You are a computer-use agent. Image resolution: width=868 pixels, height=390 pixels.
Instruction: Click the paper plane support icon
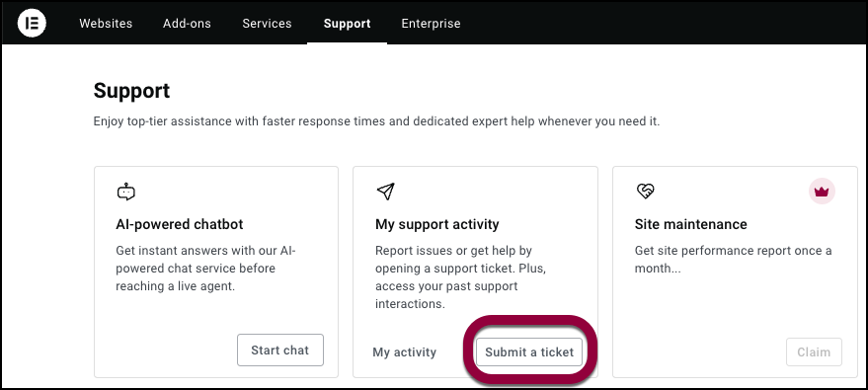[385, 192]
